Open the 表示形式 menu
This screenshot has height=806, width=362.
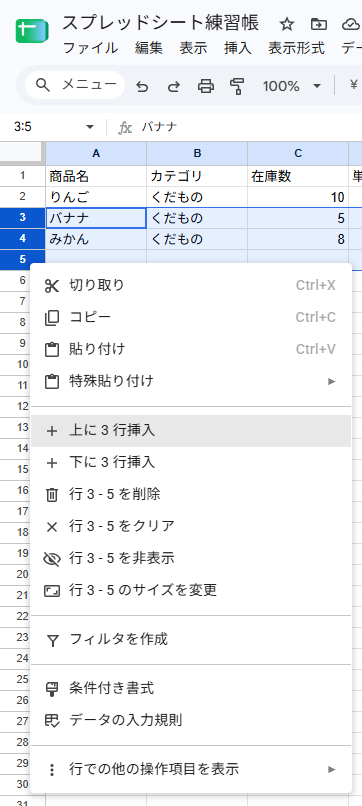[x=296, y=48]
